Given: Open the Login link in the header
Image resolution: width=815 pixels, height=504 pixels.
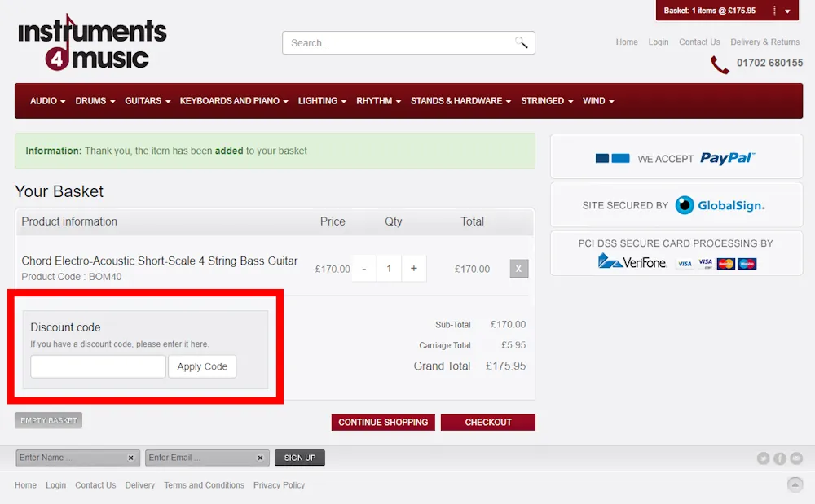Looking at the screenshot, I should click(x=659, y=42).
